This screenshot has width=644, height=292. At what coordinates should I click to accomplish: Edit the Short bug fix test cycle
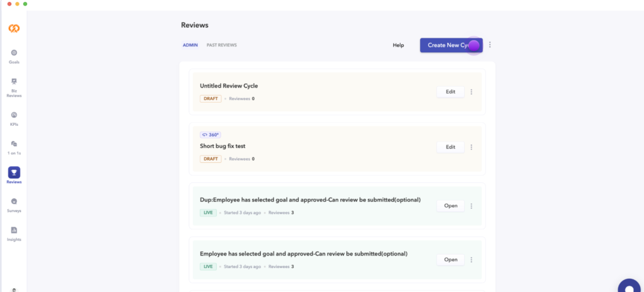(x=450, y=147)
